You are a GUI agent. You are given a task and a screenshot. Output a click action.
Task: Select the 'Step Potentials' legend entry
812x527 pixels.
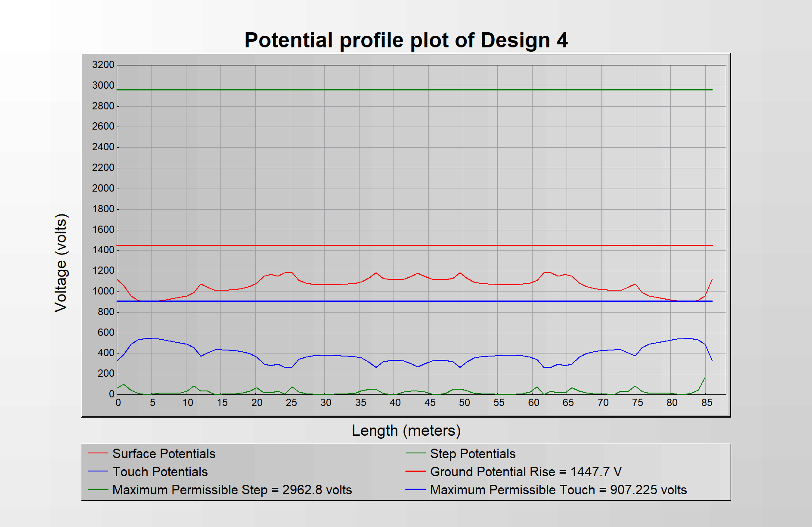click(x=473, y=454)
